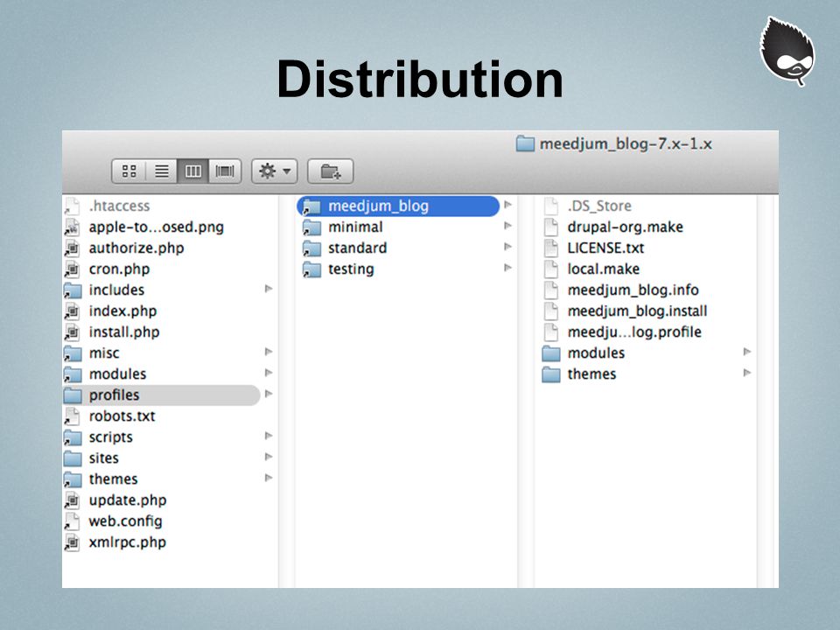
Task: Expand the profiles folder arrow
Action: (269, 395)
